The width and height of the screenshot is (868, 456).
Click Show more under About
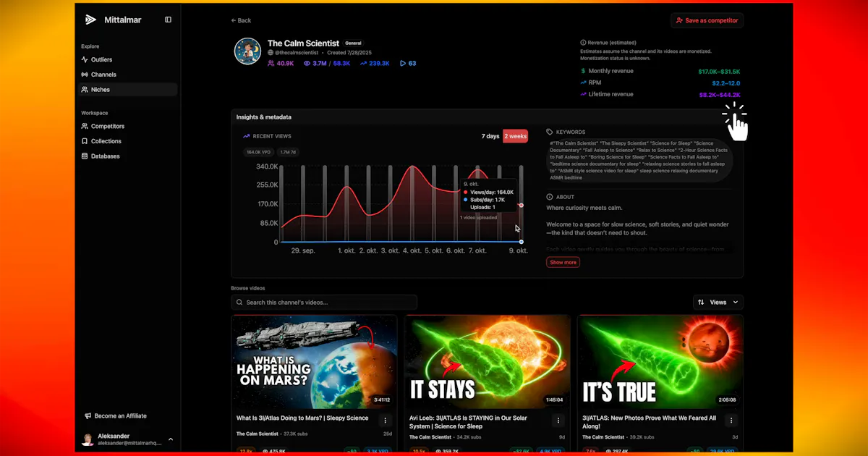[563, 262]
